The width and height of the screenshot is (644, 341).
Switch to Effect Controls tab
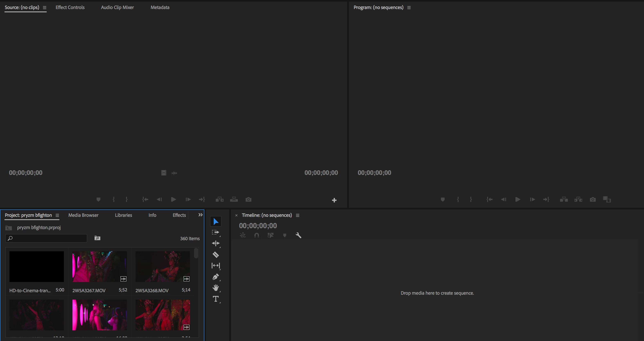70,8
